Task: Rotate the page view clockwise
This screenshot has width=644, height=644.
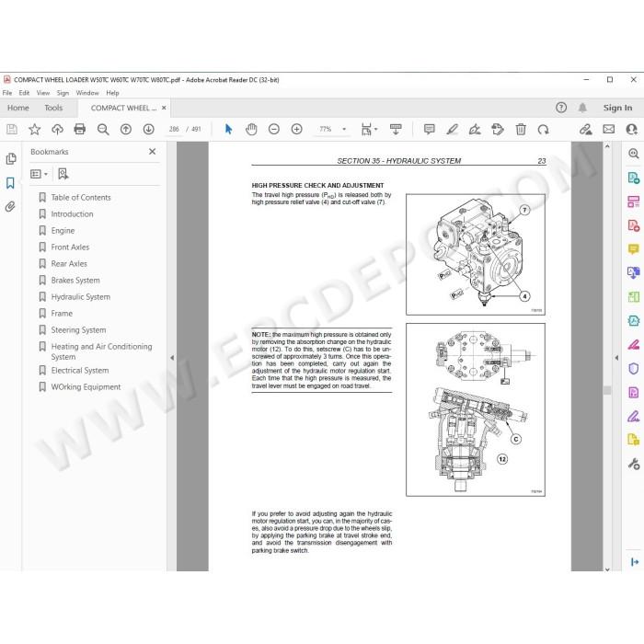Action: (x=544, y=130)
